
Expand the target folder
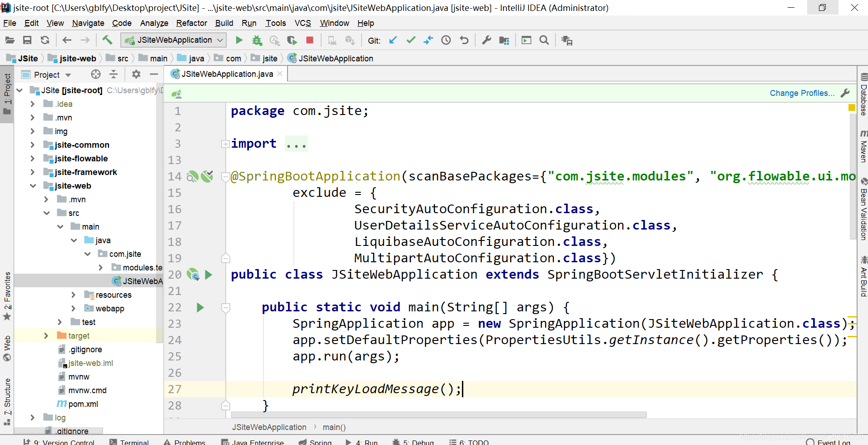tap(46, 336)
